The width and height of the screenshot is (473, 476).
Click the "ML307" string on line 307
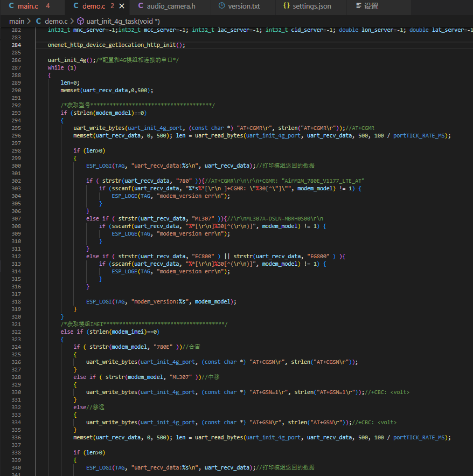coord(203,218)
